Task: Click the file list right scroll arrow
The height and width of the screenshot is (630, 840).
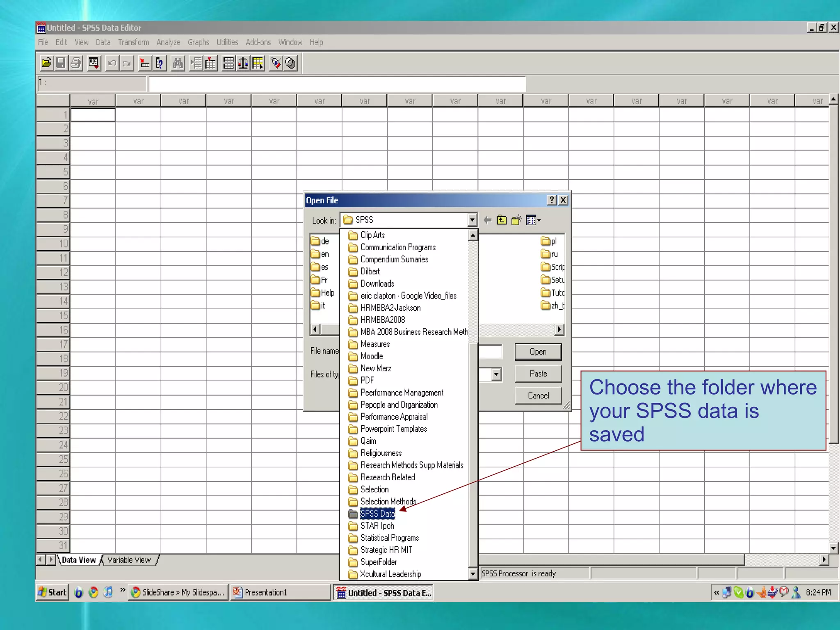Action: [559, 329]
